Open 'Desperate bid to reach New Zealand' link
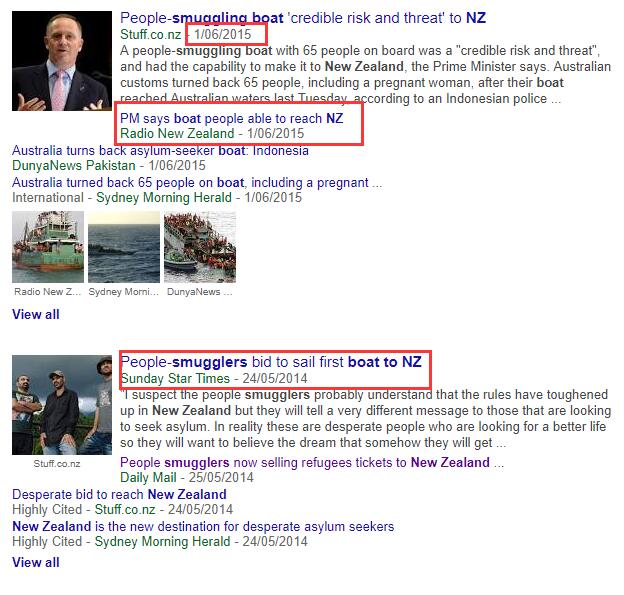This screenshot has width=624, height=595. pyautogui.click(x=119, y=494)
